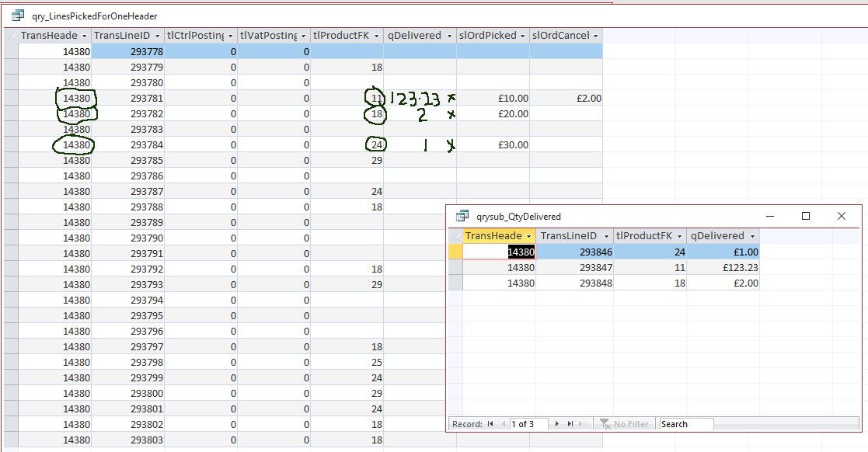Open TransLineID dropdown in qrysub_QtyDelivered

coord(606,236)
